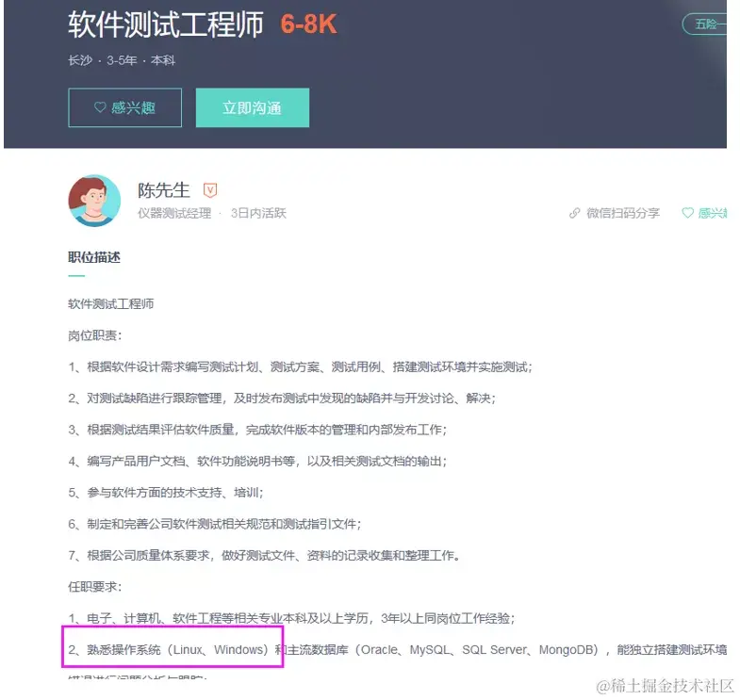Click duty line 6 about 测试相关规范
Viewport: 740px width, 700px height.
[x=215, y=524]
